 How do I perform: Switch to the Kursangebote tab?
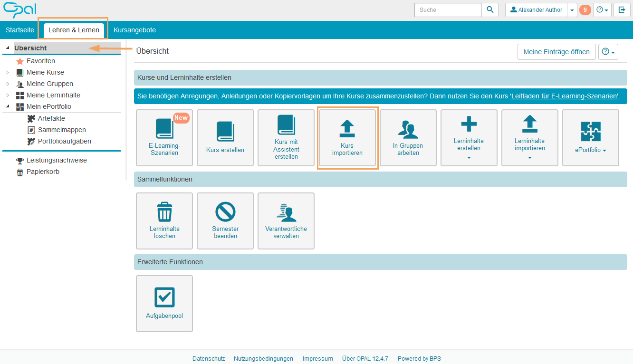134,30
